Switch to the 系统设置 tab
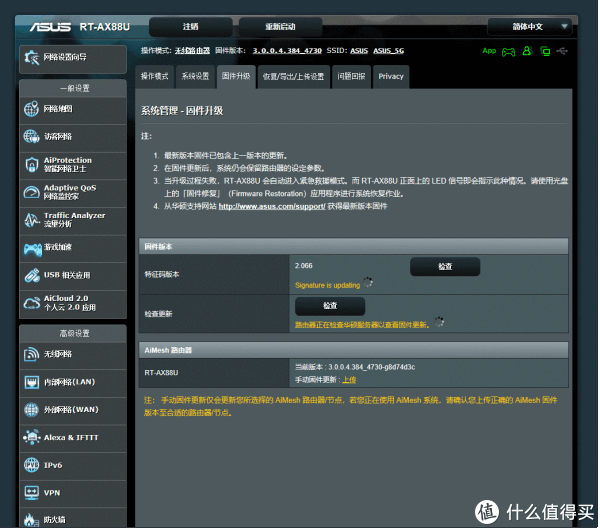 pos(196,77)
